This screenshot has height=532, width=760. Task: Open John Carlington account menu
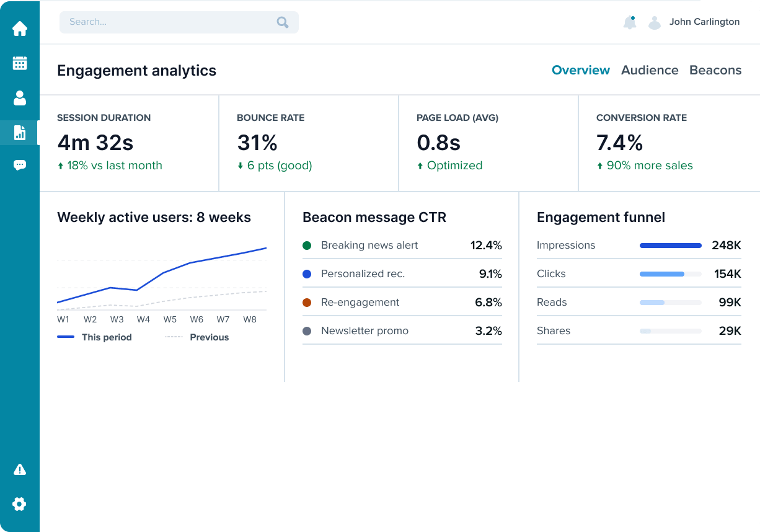pos(704,22)
